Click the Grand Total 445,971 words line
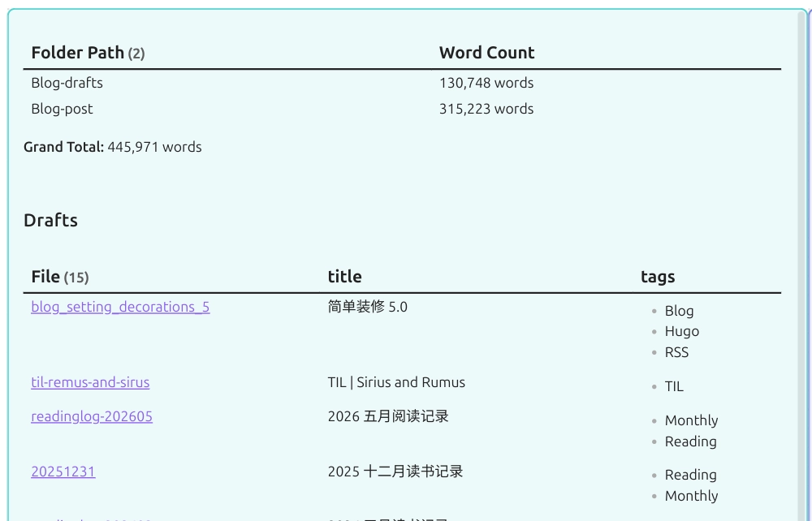This screenshot has height=521, width=812. [113, 147]
